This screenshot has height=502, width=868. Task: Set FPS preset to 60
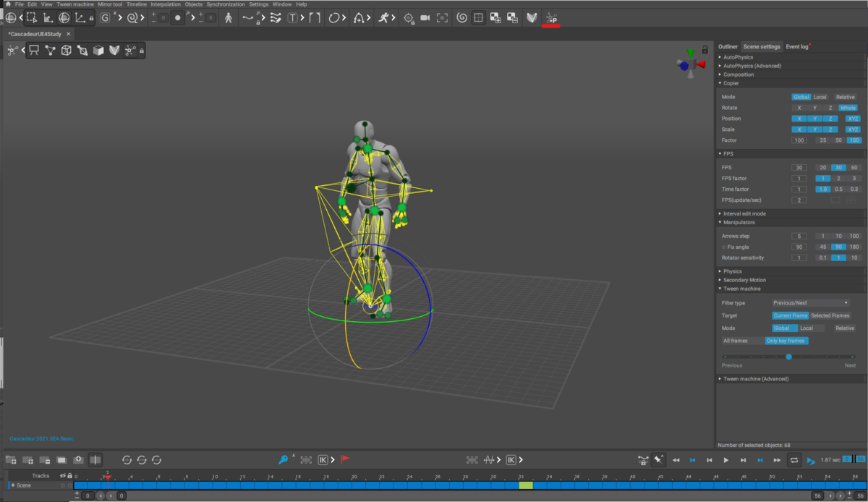[854, 167]
